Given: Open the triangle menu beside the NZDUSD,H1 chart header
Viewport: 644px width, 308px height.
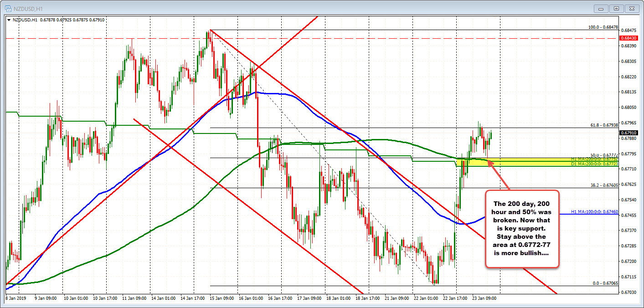Looking at the screenshot, I should 9,20.
